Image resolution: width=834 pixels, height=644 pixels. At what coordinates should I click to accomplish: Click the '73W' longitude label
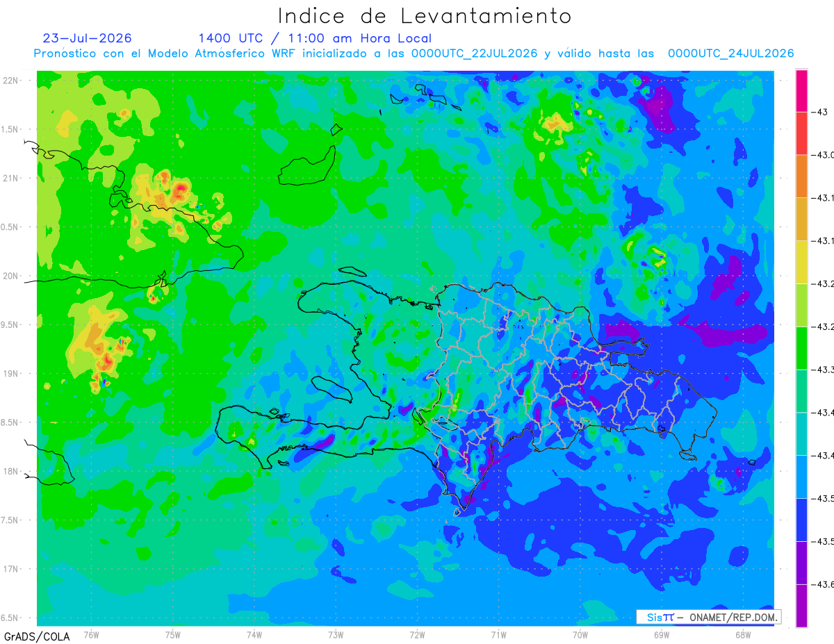tap(336, 635)
